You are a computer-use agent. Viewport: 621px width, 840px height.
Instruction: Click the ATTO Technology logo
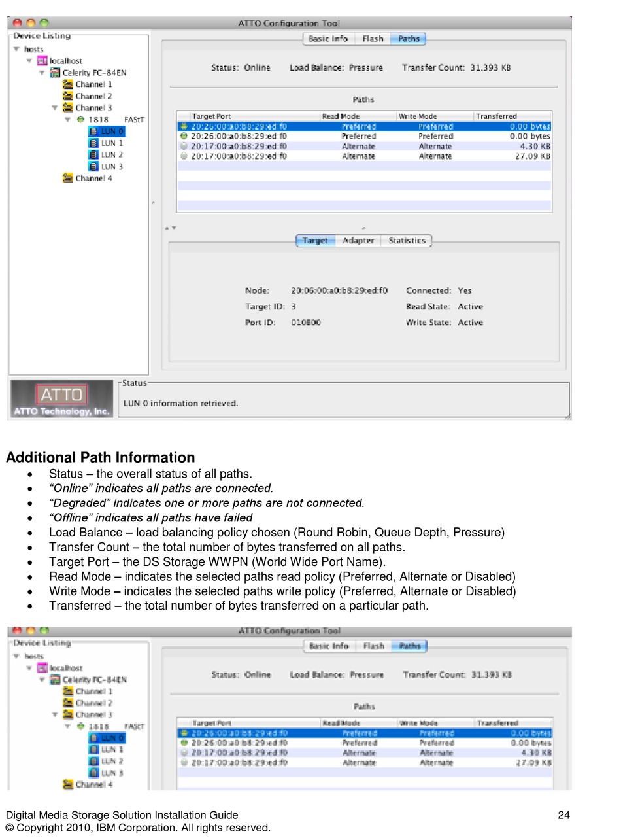click(x=62, y=399)
